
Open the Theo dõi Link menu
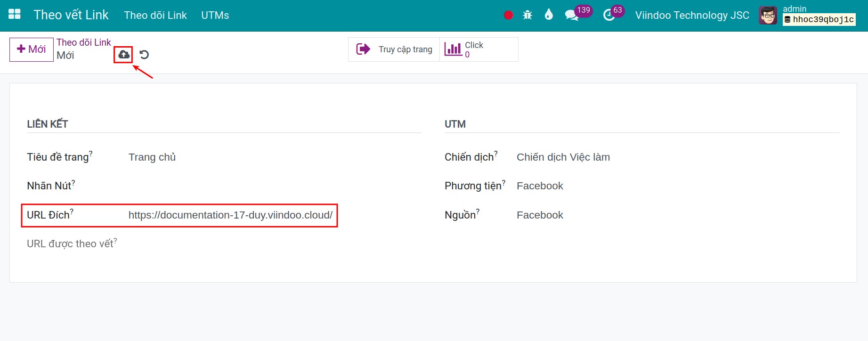[x=155, y=15]
